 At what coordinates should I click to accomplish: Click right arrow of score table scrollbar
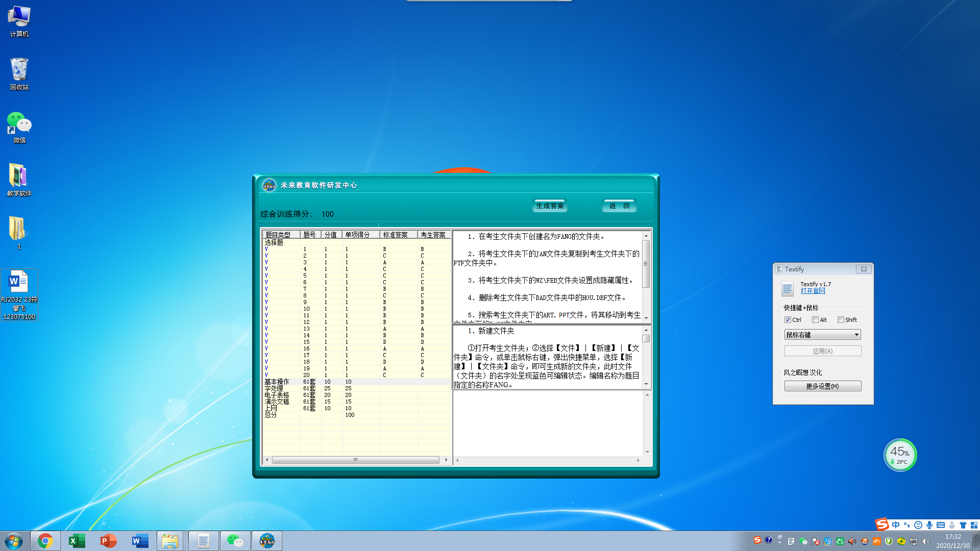pos(446,460)
